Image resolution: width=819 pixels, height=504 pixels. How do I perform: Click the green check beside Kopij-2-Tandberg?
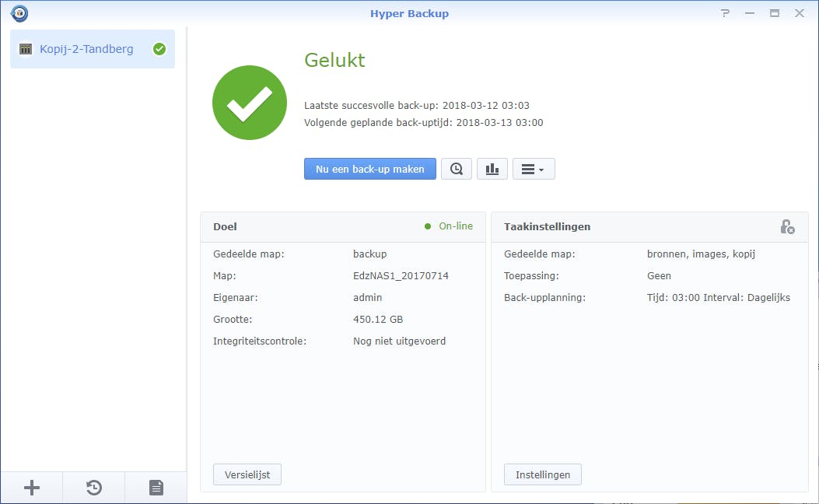[x=159, y=48]
